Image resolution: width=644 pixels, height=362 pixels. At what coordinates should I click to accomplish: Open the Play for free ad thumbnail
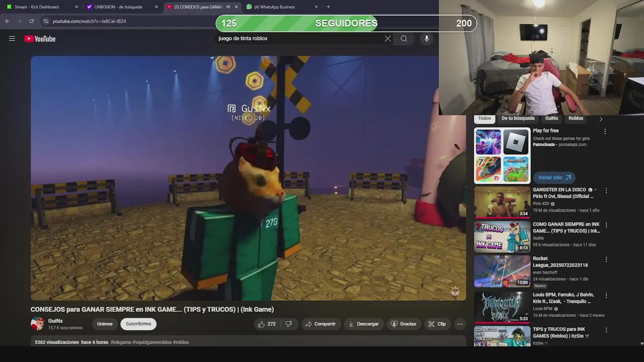(x=502, y=156)
